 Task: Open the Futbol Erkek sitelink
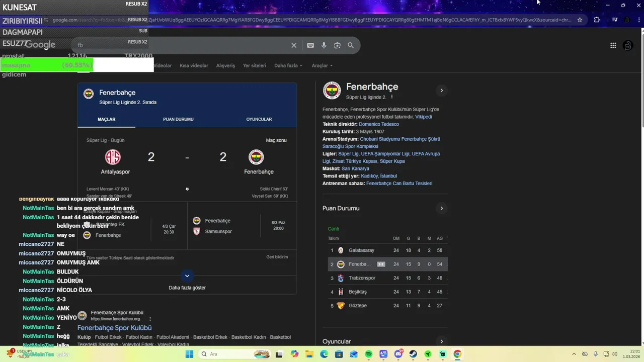coord(109,337)
